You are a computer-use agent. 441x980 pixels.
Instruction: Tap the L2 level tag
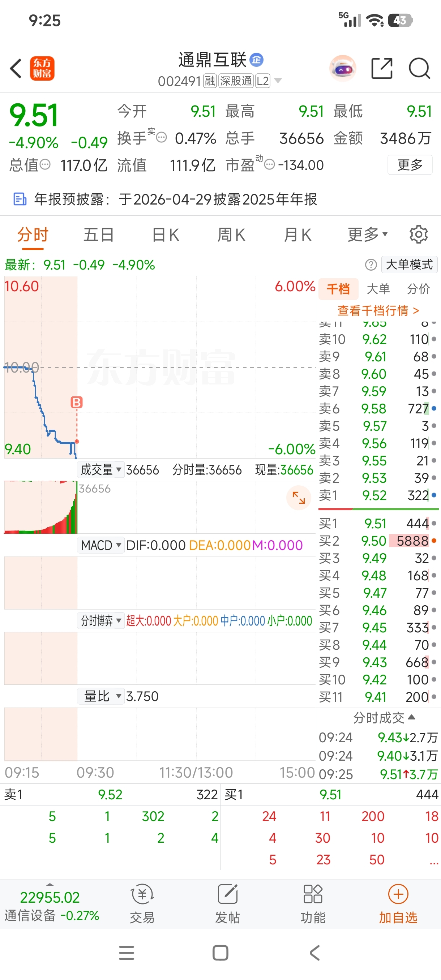pos(262,81)
